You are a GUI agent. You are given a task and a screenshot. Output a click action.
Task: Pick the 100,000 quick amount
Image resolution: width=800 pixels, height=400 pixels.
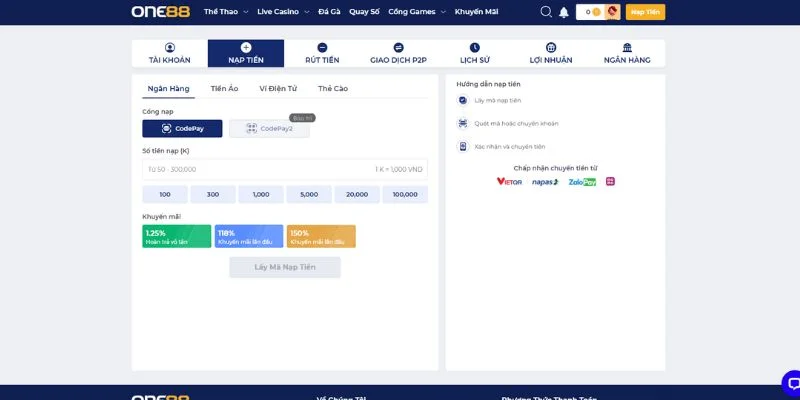coord(405,194)
